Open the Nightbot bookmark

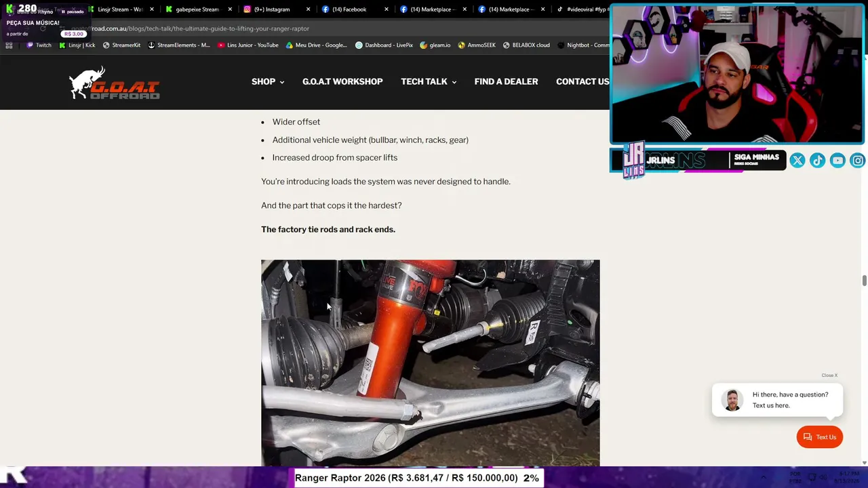coord(583,45)
